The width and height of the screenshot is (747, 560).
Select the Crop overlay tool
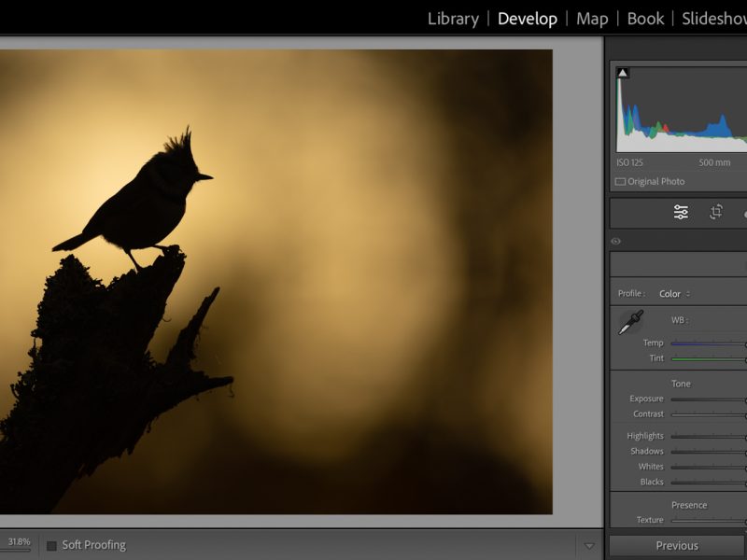click(716, 213)
